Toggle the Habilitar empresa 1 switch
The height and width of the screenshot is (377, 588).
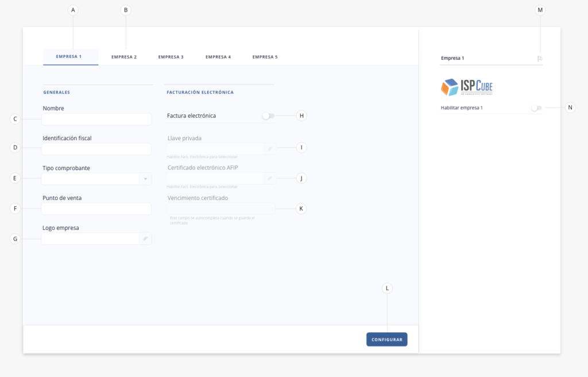tap(536, 107)
